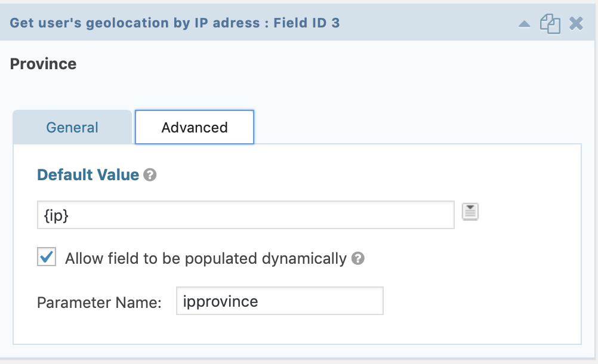Focus the Parameter Name field with ipprovince

pos(279,301)
